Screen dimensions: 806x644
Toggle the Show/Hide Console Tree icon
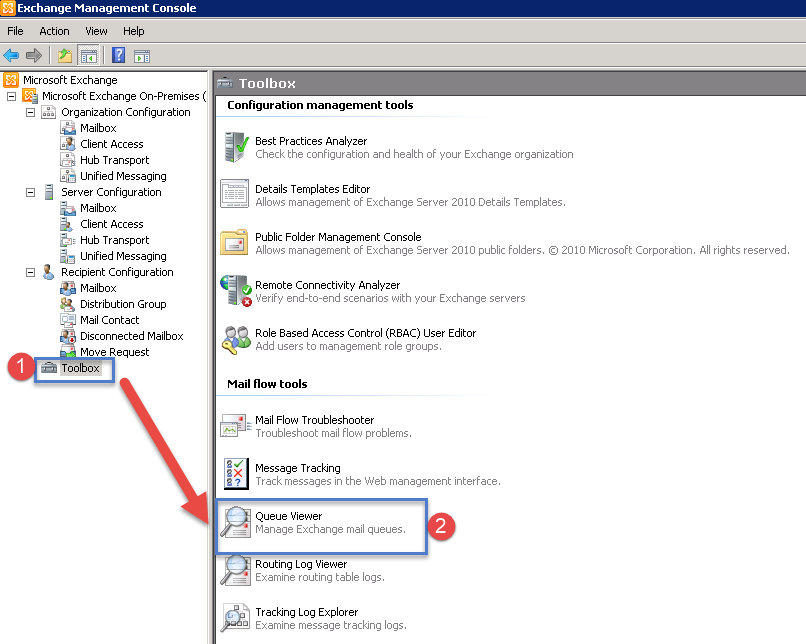(88, 56)
